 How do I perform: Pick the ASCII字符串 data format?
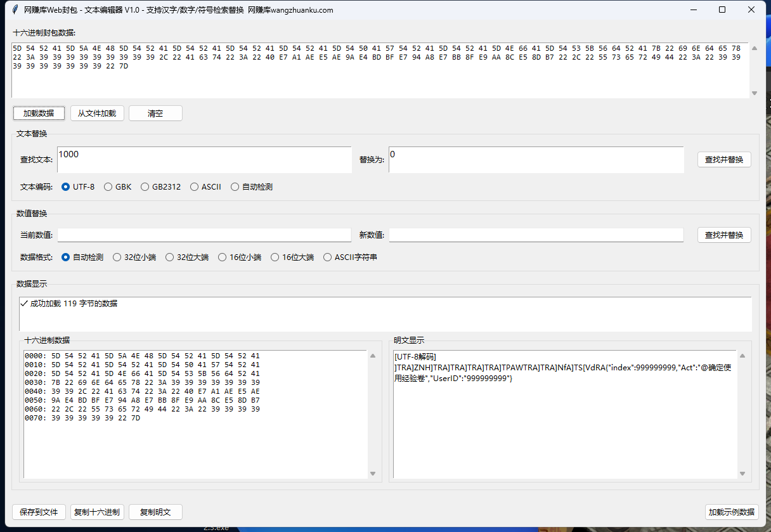tap(328, 257)
